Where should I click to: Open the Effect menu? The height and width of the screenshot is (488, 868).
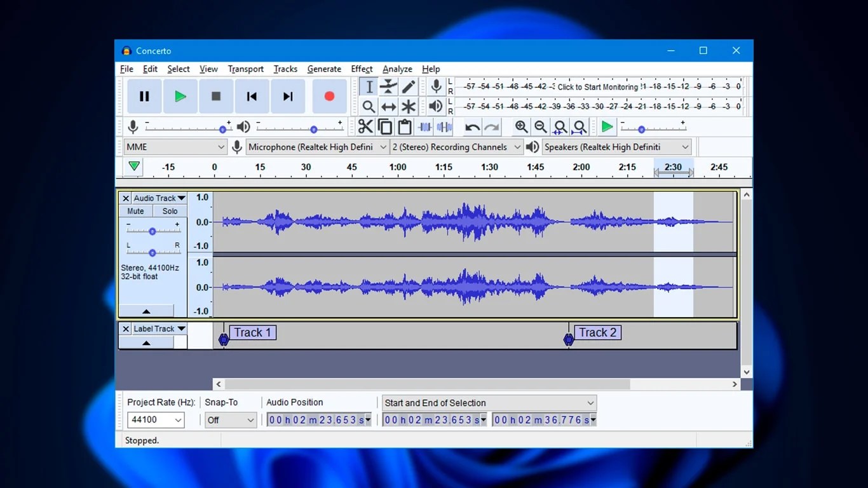click(x=362, y=69)
